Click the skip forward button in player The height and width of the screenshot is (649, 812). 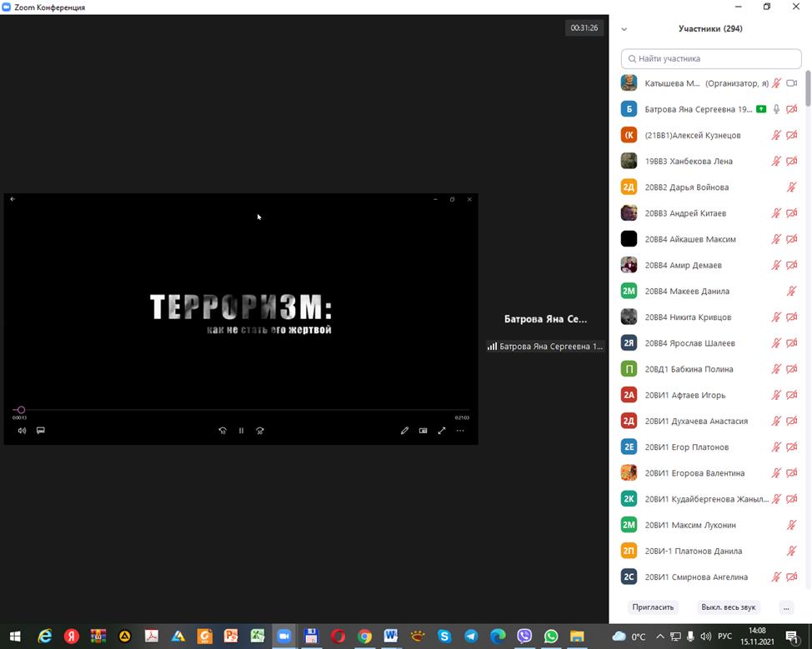[260, 431]
